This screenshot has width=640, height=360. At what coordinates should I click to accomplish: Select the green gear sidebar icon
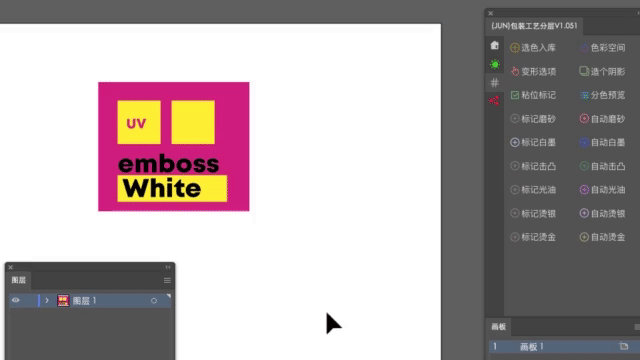click(x=495, y=64)
